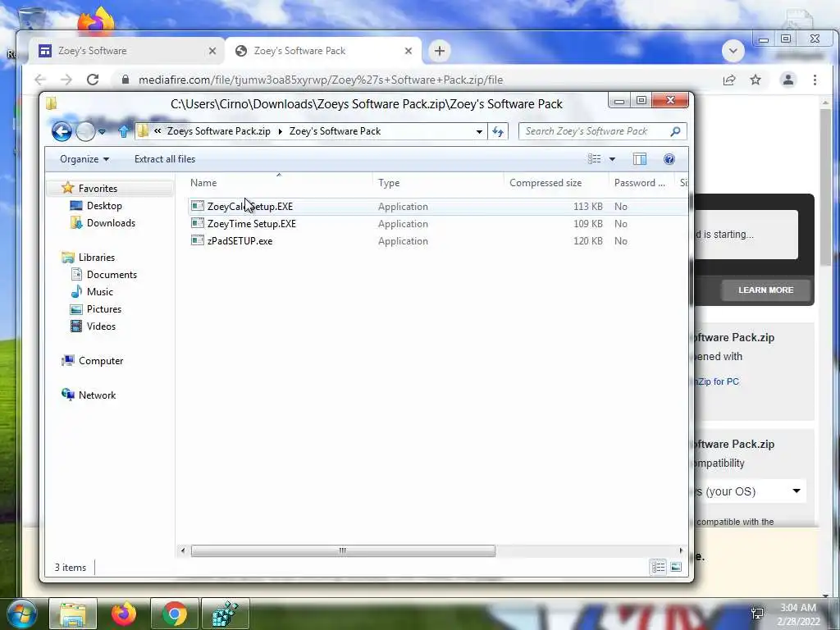
Task: Open the Organize menu
Action: coord(84,159)
